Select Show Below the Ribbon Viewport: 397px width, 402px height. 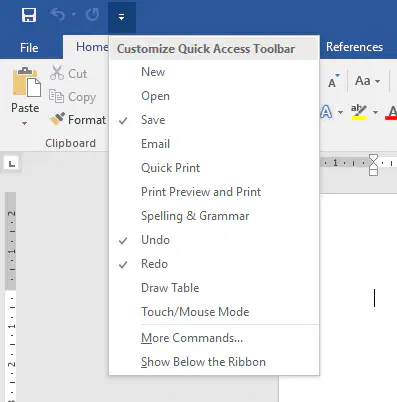pos(214,362)
